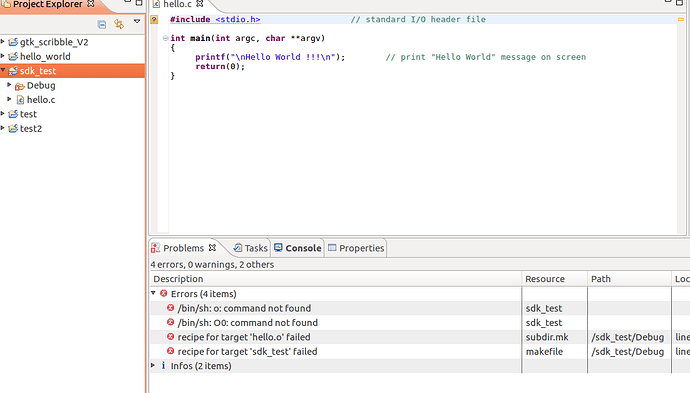Select '/bin/sh: o: command not found' error

[x=244, y=309]
